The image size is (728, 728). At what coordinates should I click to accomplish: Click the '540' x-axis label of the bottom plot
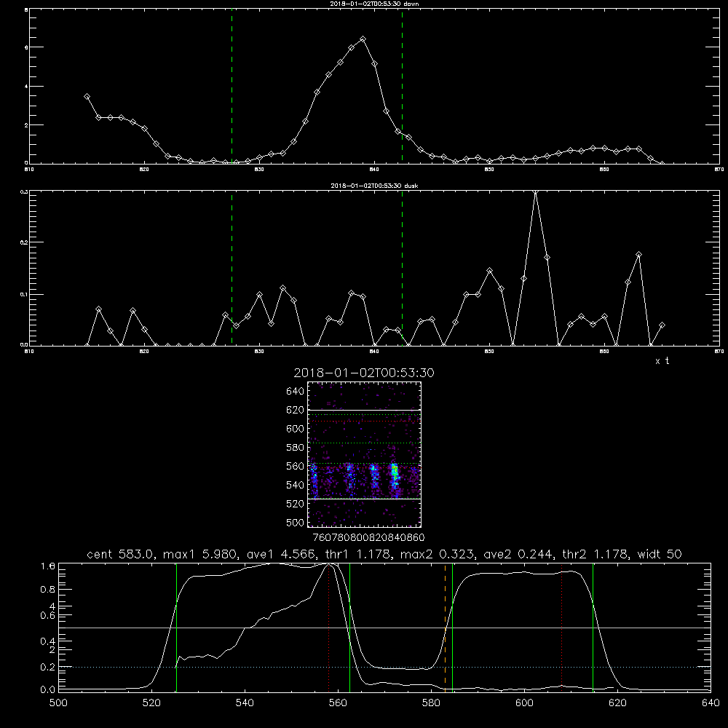245,703
